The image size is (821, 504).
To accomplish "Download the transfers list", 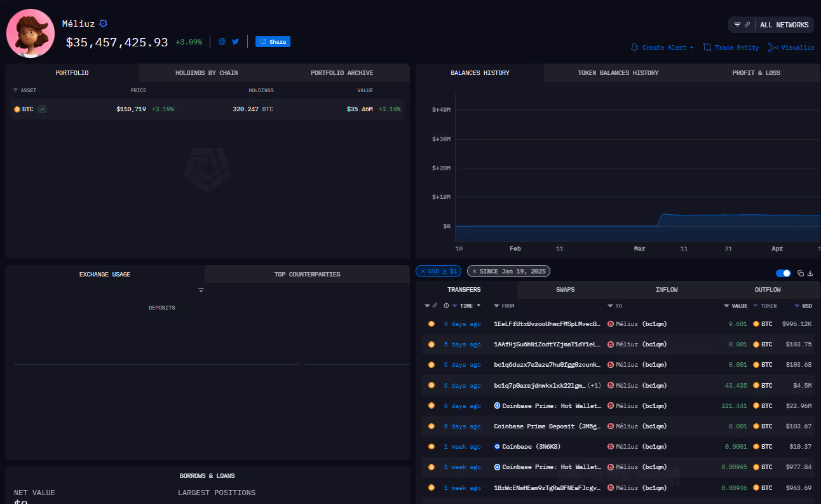I will pos(810,273).
